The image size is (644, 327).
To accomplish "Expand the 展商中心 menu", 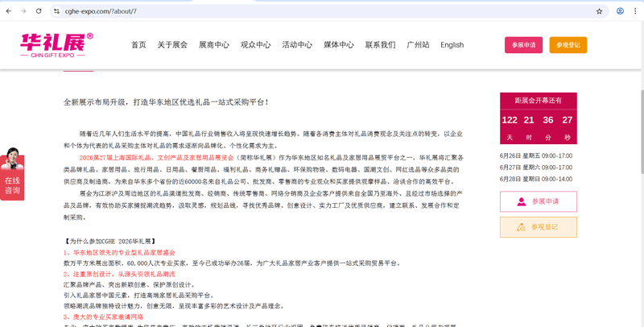I will click(213, 45).
